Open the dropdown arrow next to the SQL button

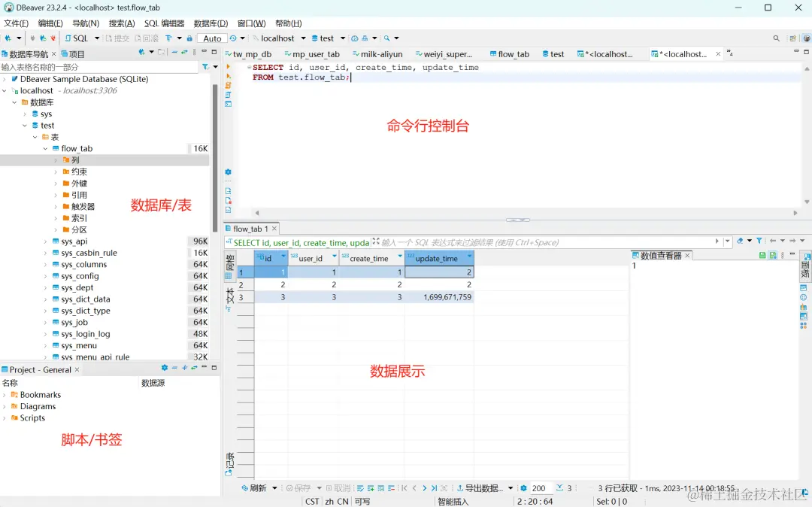point(97,38)
